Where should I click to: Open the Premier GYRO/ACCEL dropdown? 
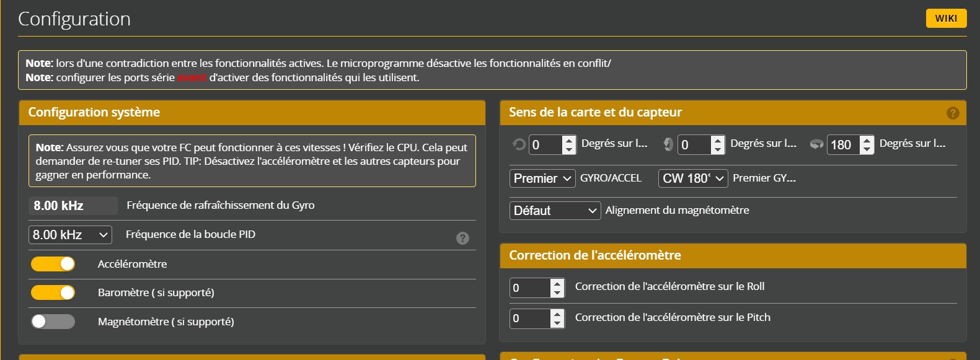(542, 178)
